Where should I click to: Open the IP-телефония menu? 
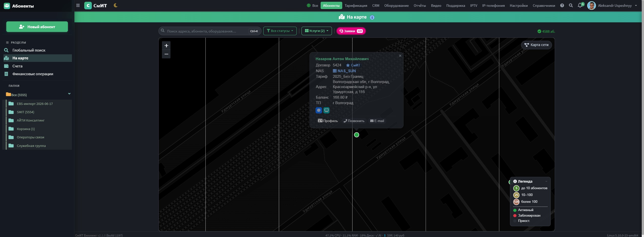point(493,6)
